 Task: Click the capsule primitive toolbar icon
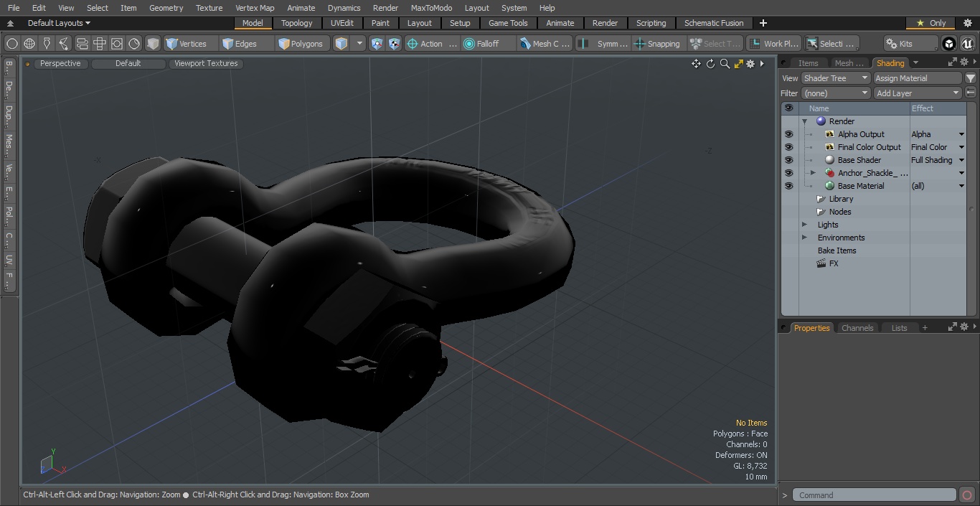pos(82,44)
